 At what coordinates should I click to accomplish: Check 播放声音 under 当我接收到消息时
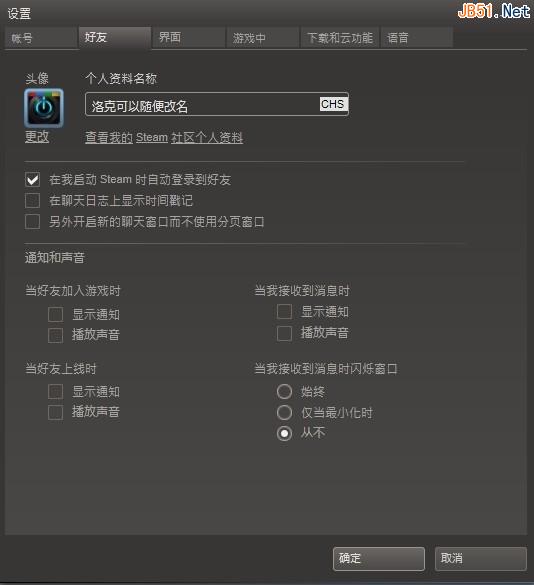click(x=284, y=333)
